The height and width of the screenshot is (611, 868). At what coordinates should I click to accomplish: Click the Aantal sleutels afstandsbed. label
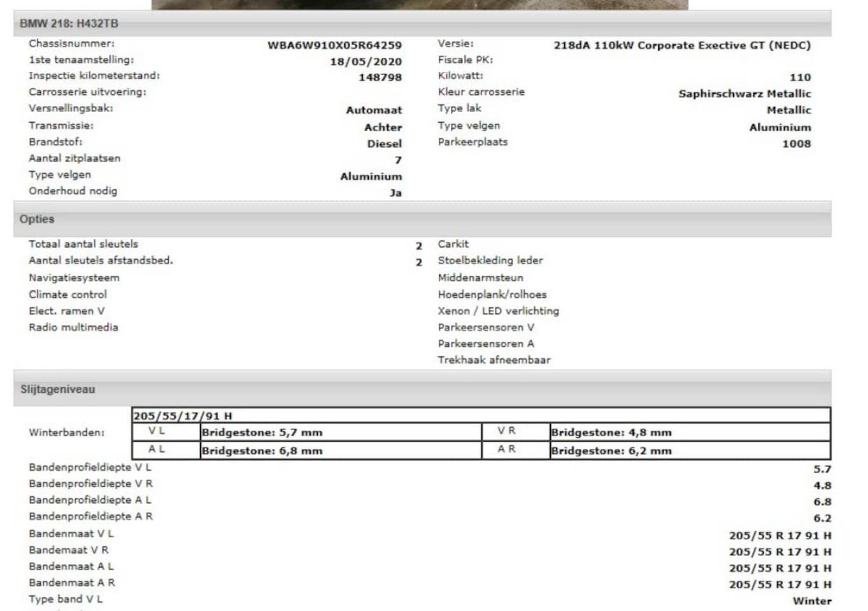point(101,260)
